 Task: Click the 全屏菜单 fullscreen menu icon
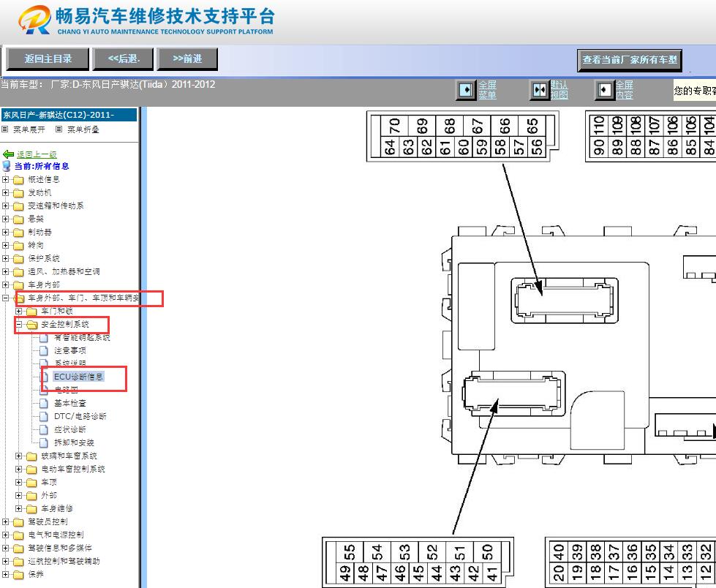click(466, 89)
